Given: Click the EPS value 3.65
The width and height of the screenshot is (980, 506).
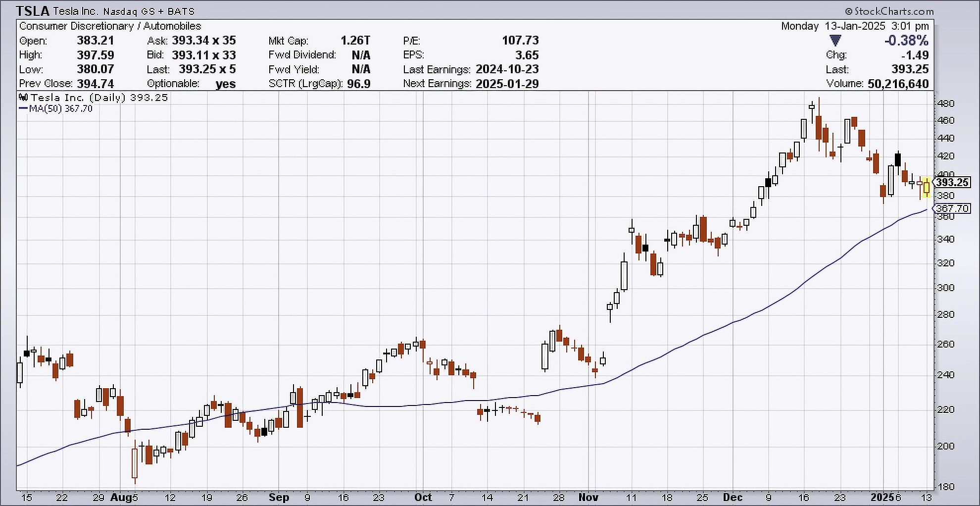Looking at the screenshot, I should point(527,55).
